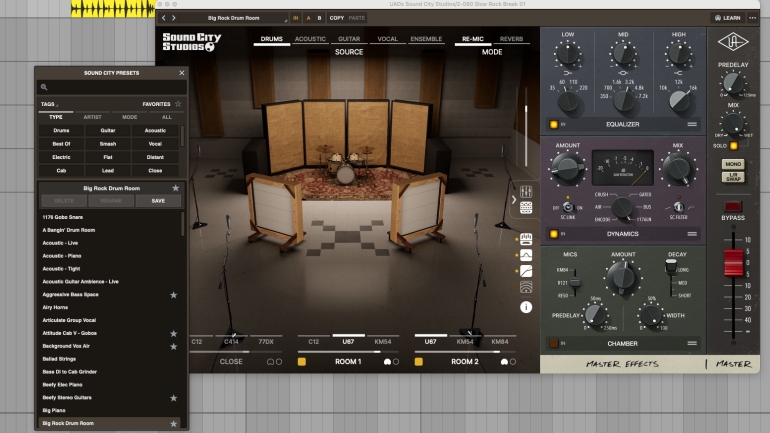Open the EQ bell curve icon
The width and height of the screenshot is (770, 433).
tap(526, 255)
